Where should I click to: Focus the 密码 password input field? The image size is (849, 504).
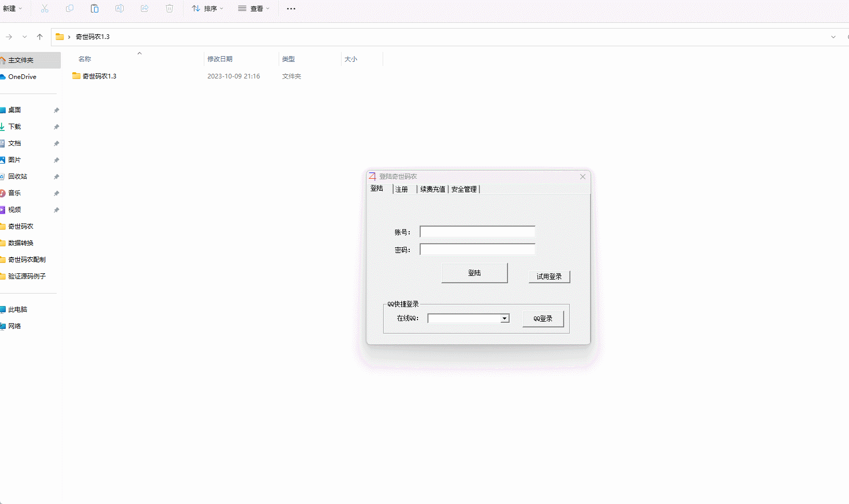coord(477,249)
